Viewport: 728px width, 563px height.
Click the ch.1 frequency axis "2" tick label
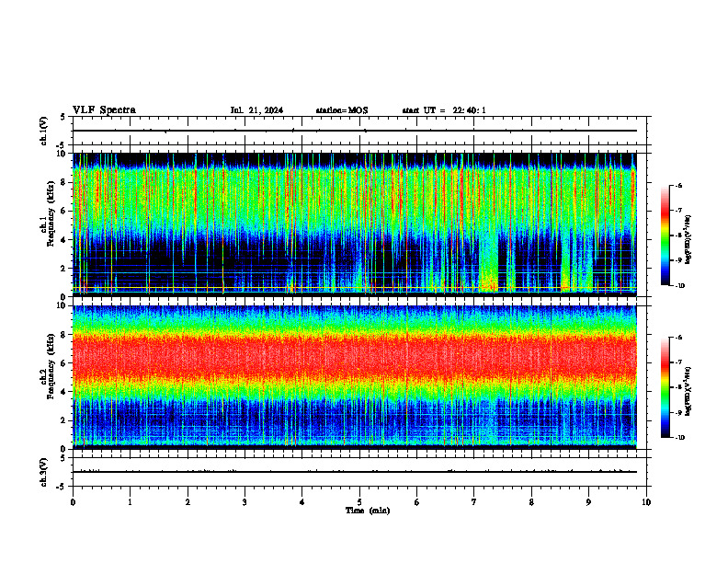tap(64, 269)
